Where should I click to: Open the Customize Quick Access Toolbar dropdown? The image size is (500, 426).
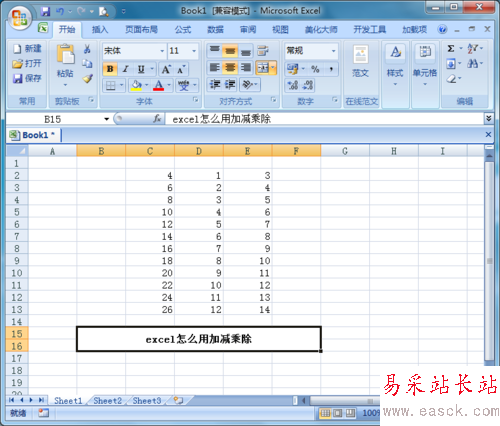pos(124,12)
